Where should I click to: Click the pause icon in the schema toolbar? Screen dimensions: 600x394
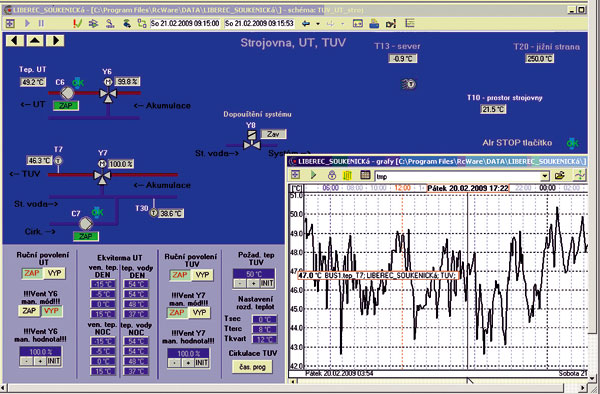pos(41,24)
